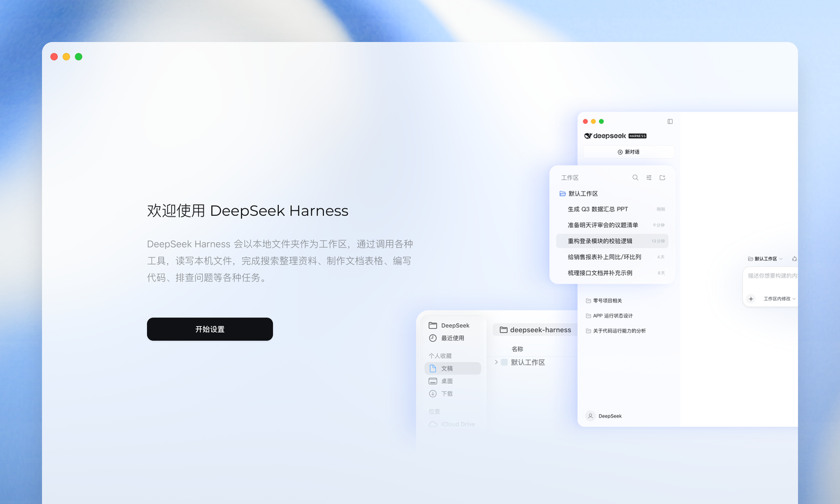840x504 pixels.
Task: Toggle the sidebar panel icon in the preview window
Action: click(670, 121)
